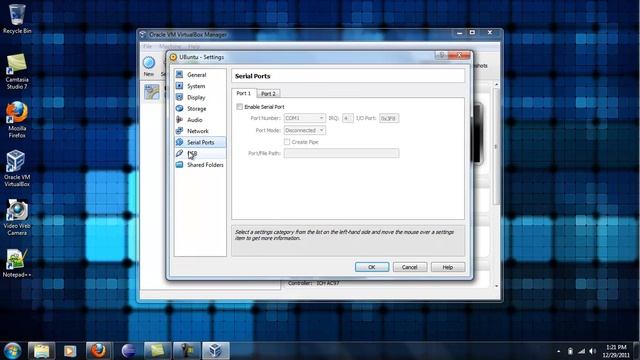Select the Oracle VM VirtualBox desktop shortcut
Viewport: 640px width, 360px height.
coord(17,168)
